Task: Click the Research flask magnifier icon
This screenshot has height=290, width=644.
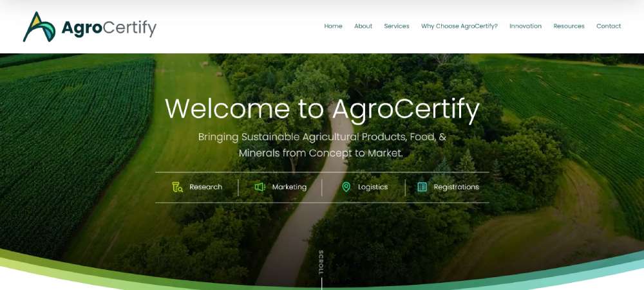Action: [x=178, y=187]
